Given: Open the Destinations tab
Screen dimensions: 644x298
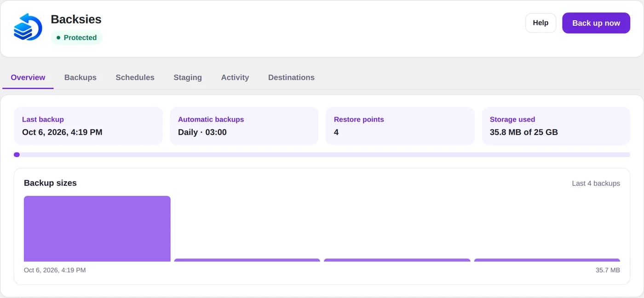Looking at the screenshot, I should pos(291,77).
